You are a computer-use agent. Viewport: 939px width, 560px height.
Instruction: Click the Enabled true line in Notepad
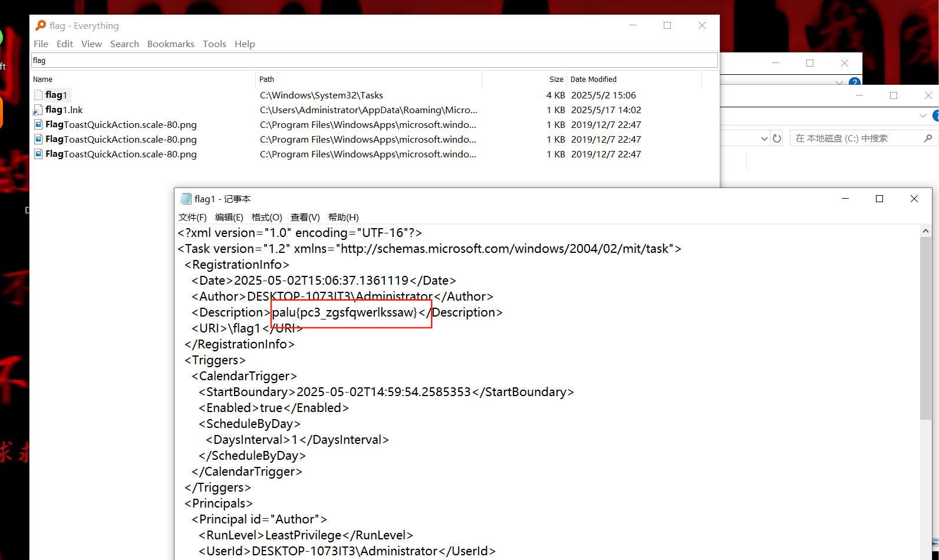[x=274, y=408]
